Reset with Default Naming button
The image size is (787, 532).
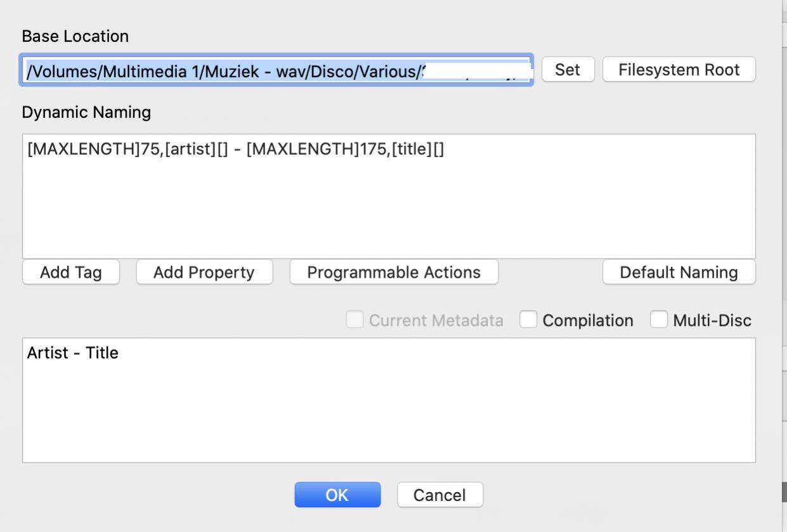[x=679, y=273]
